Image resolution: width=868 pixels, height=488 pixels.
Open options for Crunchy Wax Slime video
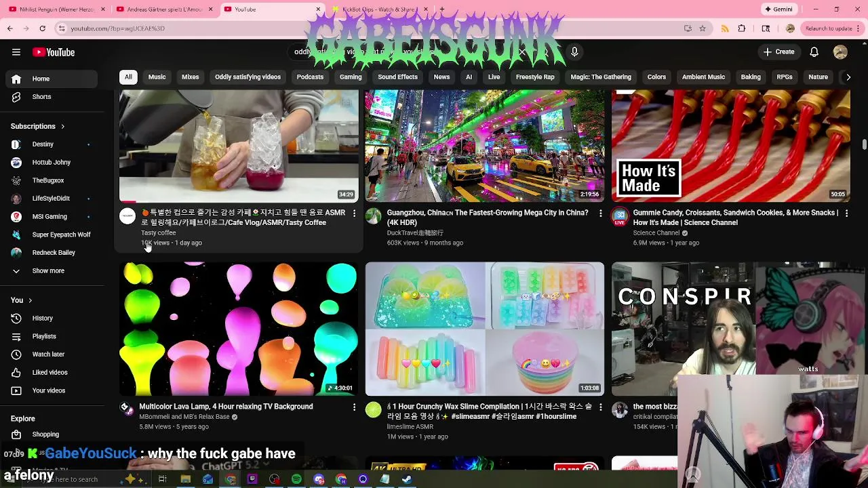(600, 407)
